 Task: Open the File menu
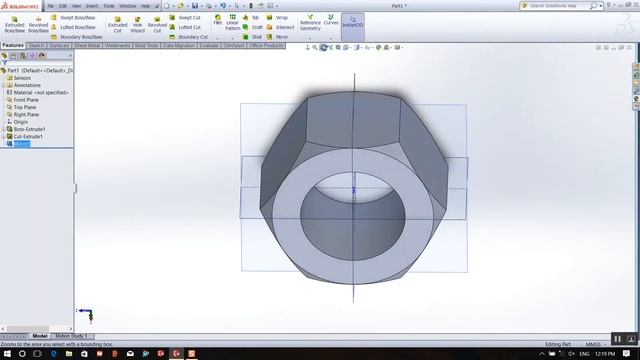pyautogui.click(x=51, y=6)
